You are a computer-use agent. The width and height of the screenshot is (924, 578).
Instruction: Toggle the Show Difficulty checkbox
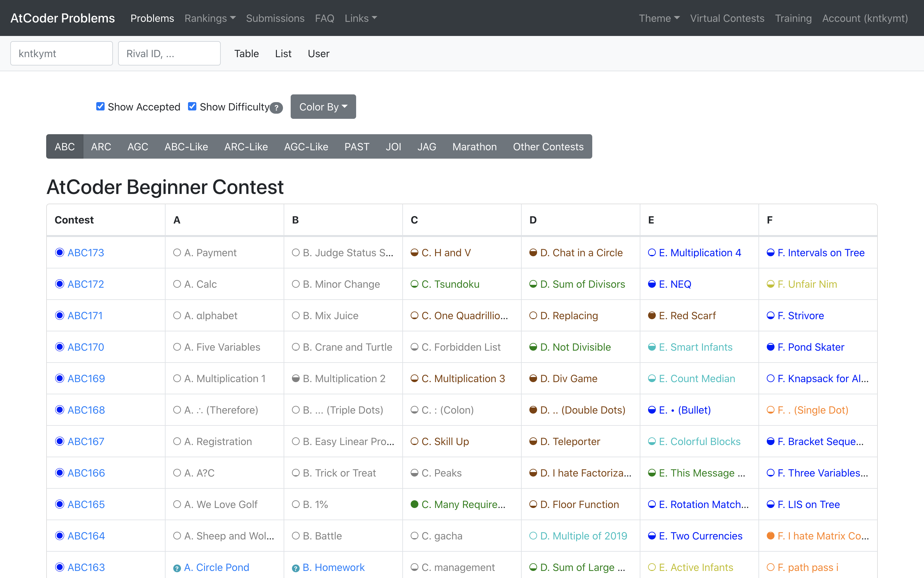(192, 106)
